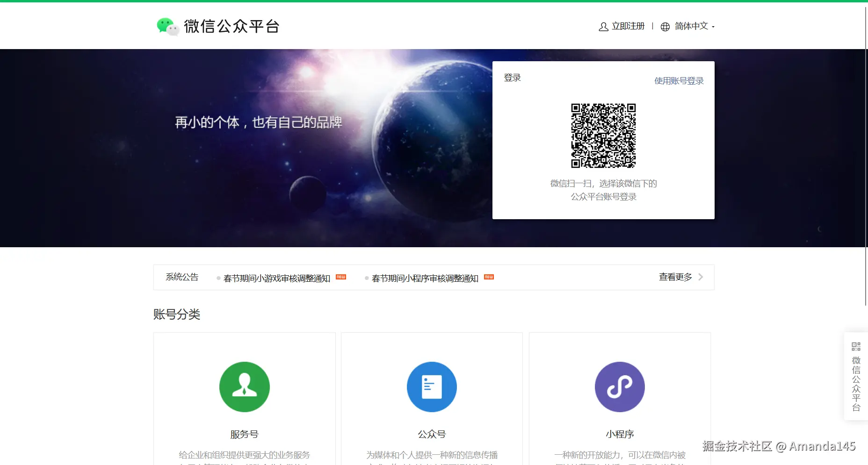Expand 查看更多 announcements with the chevron

click(700, 277)
